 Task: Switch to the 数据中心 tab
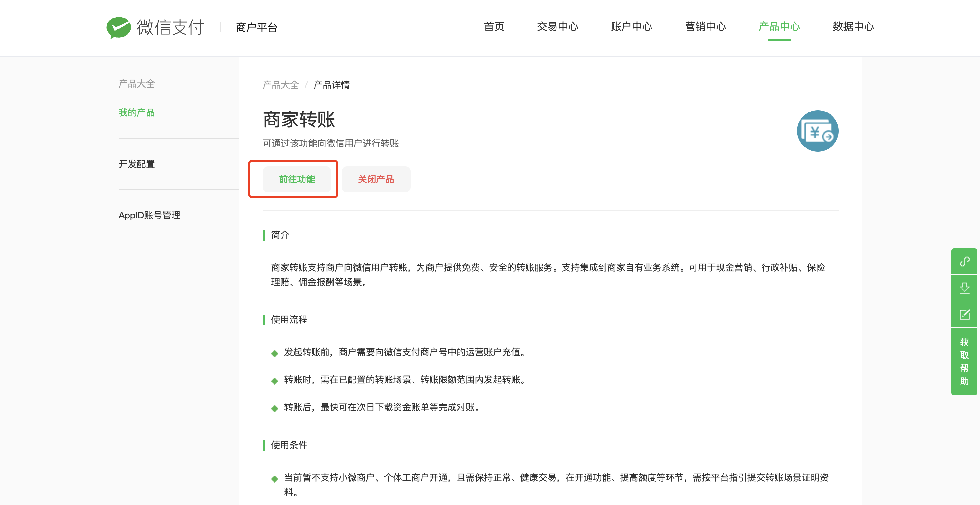pyautogui.click(x=853, y=27)
